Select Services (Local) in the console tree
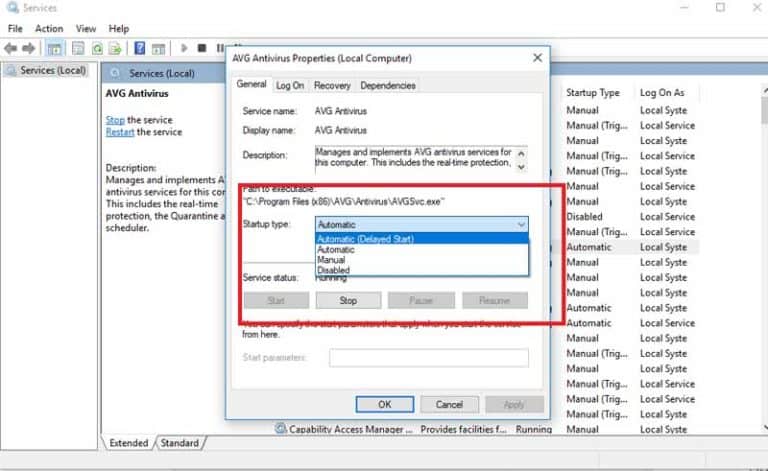Screen dimensions: 768x471 point(53,71)
